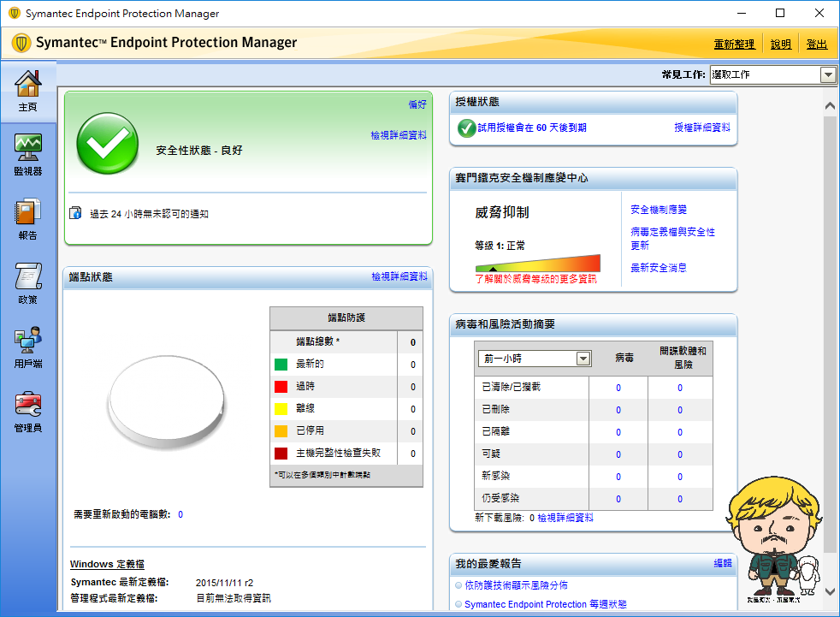Open the 用戶端 clients icon
840x617 pixels.
pos(28,347)
